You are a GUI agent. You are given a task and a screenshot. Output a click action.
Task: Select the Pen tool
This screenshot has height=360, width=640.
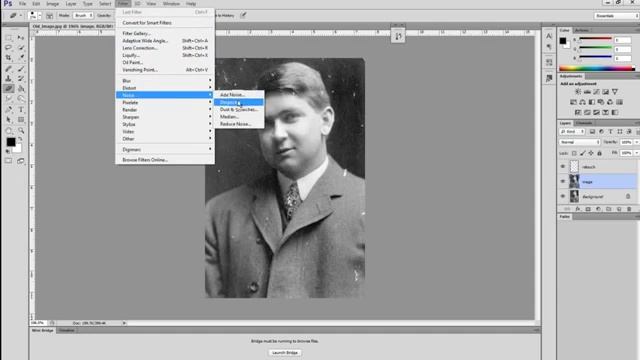[x=9, y=109]
